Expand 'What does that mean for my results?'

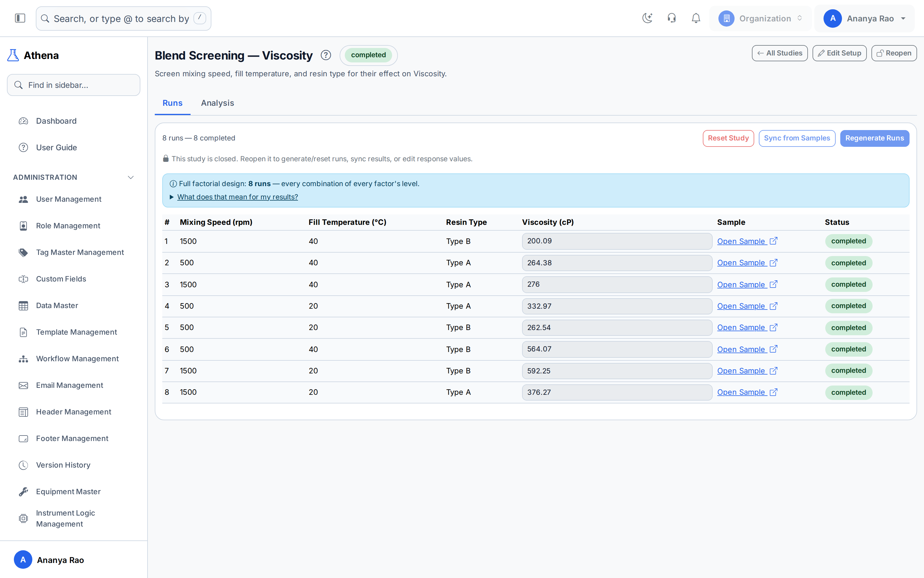pyautogui.click(x=237, y=197)
